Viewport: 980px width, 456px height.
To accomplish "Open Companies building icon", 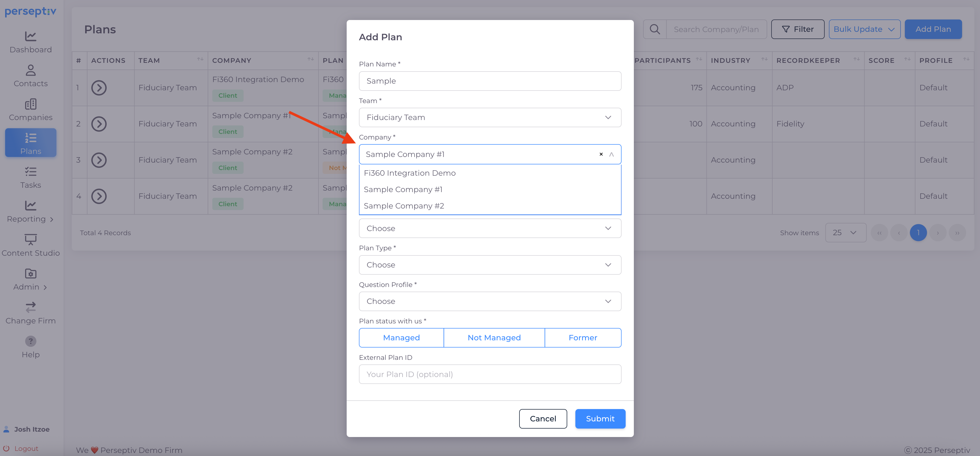I will tap(31, 104).
